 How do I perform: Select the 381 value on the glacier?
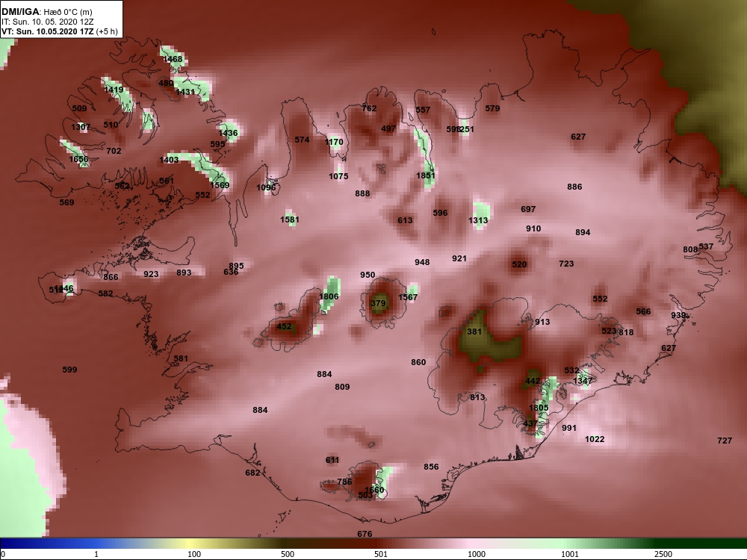(474, 332)
